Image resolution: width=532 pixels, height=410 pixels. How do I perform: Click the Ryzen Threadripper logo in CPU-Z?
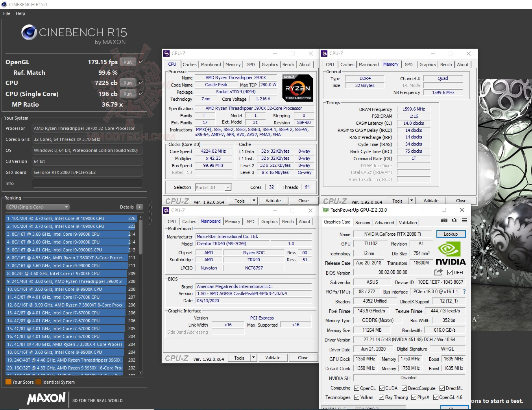click(x=298, y=88)
